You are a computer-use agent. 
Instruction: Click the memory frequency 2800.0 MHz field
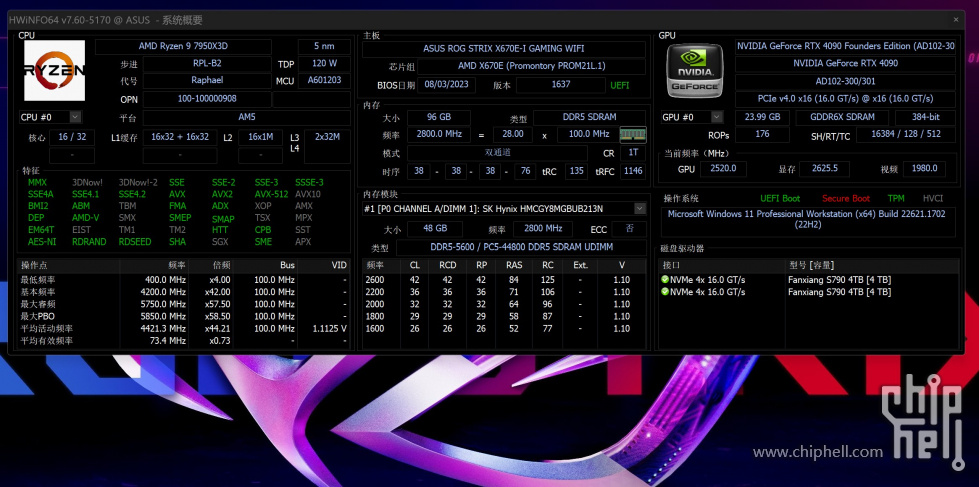pos(438,134)
